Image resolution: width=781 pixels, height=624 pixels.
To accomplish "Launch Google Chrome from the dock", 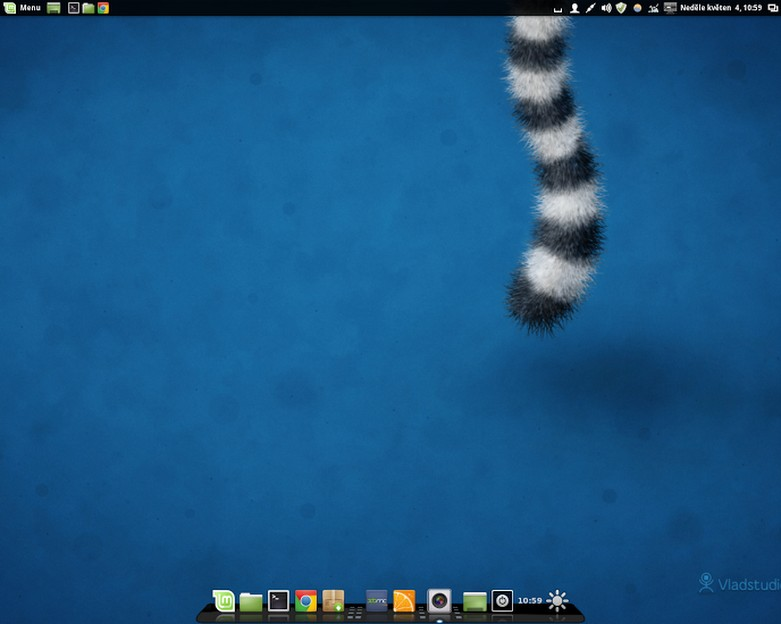I will coord(306,601).
